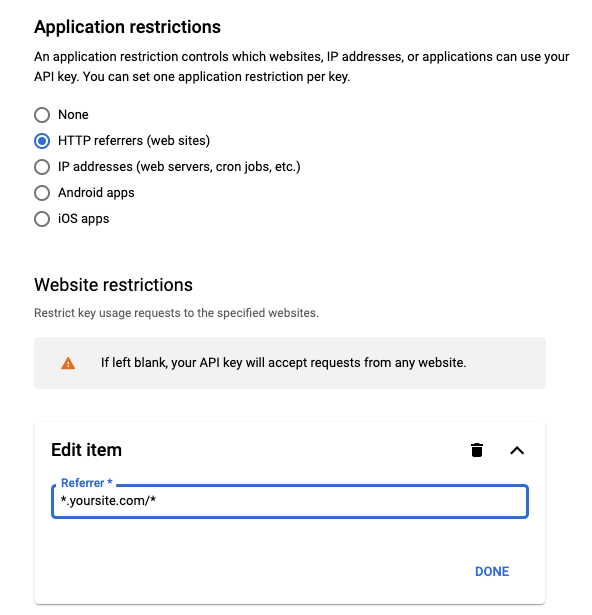Screen dimensions: 592x615
Task: Collapse the Edit item panel chevron
Action: coord(517,450)
